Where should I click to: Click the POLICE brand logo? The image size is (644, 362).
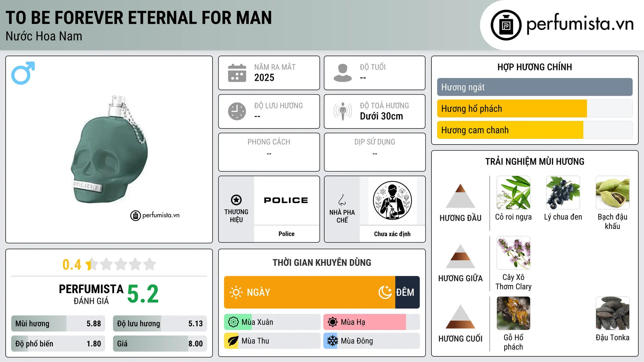(286, 200)
